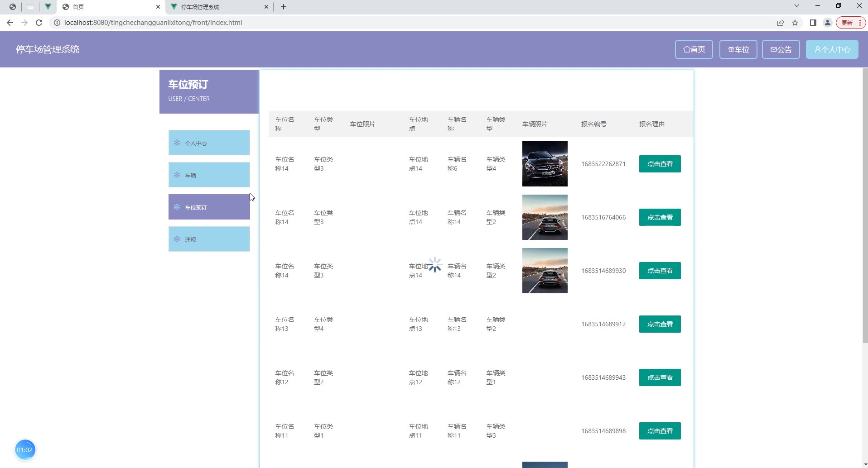Open 公告 in the top navigation
868x468 pixels.
[781, 49]
